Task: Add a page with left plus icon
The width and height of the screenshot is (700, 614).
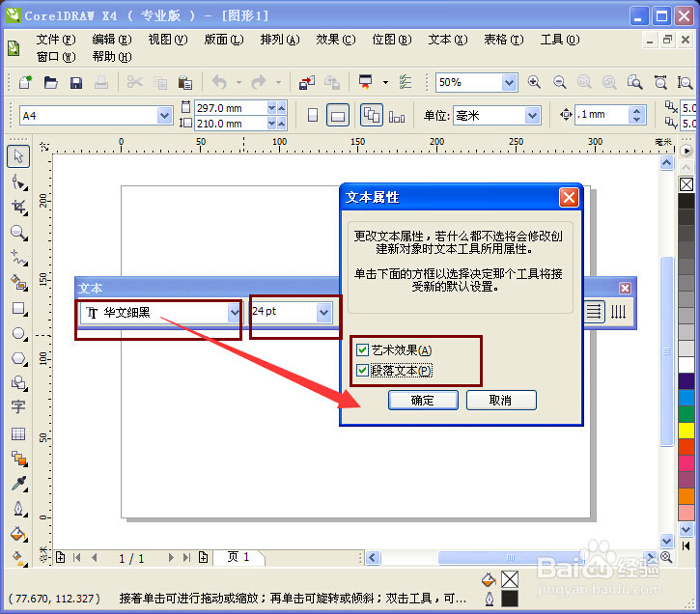Action: (60, 557)
